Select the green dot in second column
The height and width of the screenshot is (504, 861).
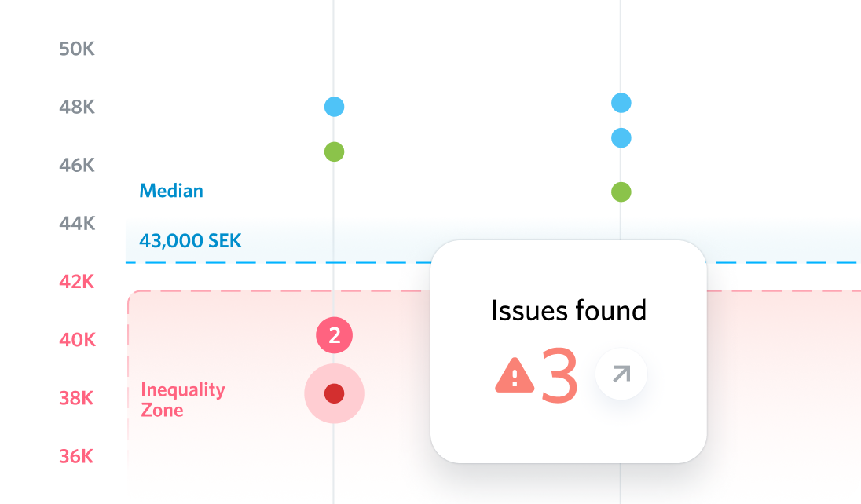point(621,192)
